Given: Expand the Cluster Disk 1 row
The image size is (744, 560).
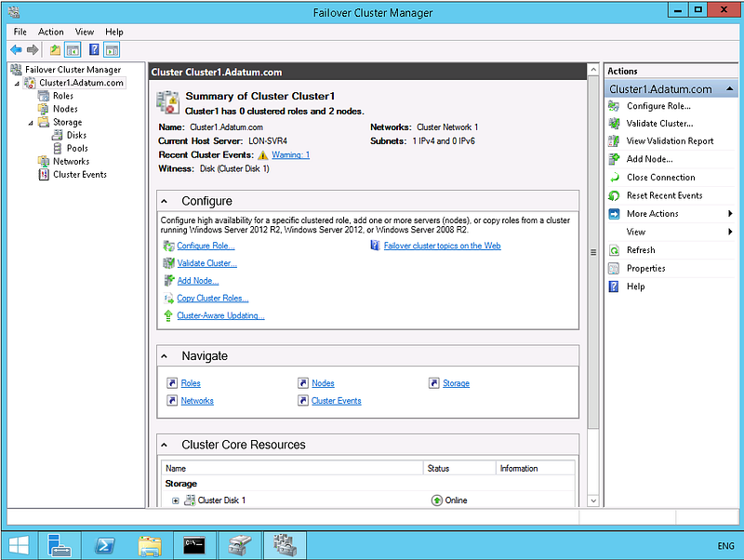Looking at the screenshot, I should (x=176, y=500).
